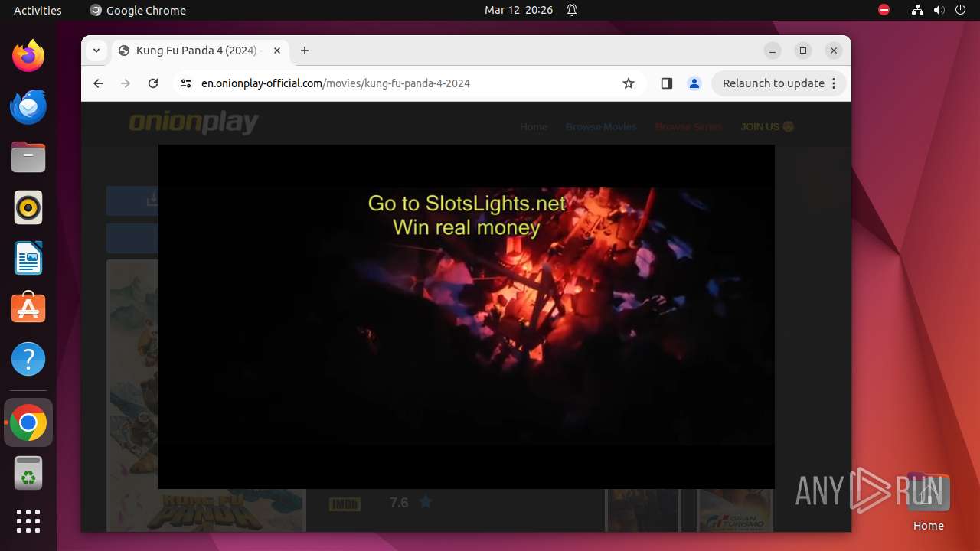Screen dimensions: 980x551
Task: Reload the onionplay page
Action: (x=153, y=83)
